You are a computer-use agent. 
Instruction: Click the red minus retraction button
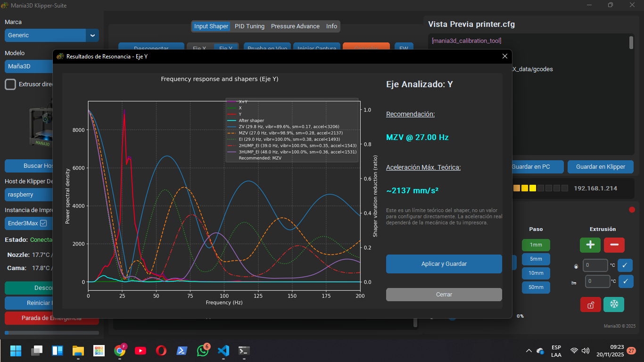pos(614,245)
